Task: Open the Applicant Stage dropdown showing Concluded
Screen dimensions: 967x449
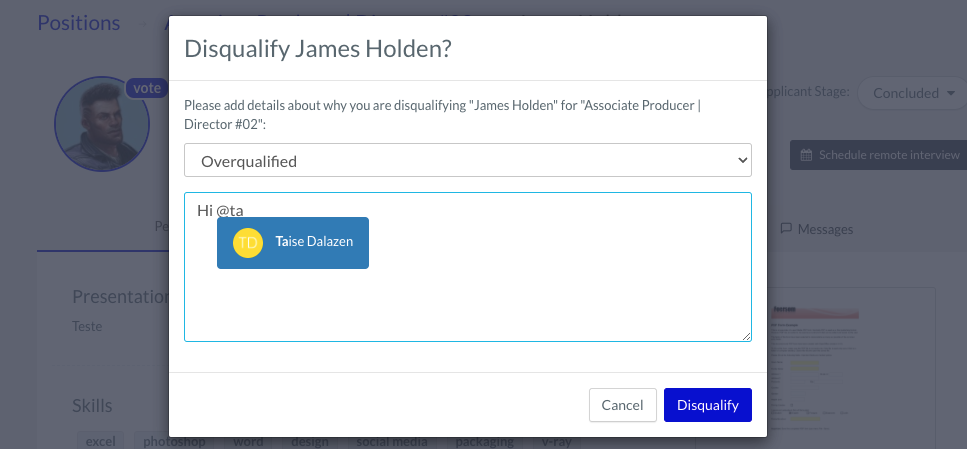Action: point(913,93)
